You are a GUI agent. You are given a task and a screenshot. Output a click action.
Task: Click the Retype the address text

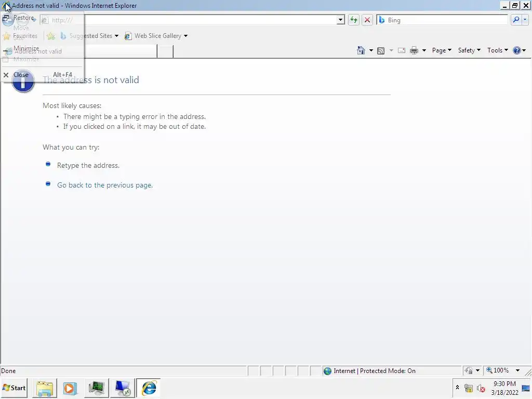click(x=88, y=165)
